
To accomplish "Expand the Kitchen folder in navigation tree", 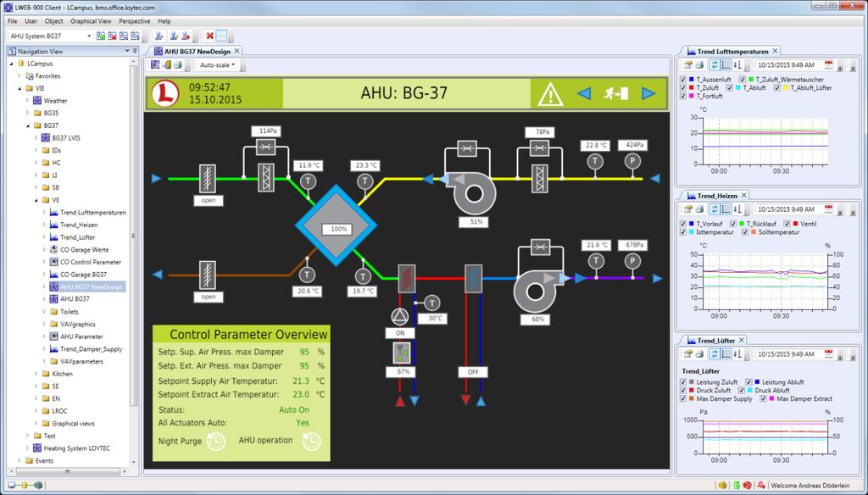I will (x=36, y=374).
